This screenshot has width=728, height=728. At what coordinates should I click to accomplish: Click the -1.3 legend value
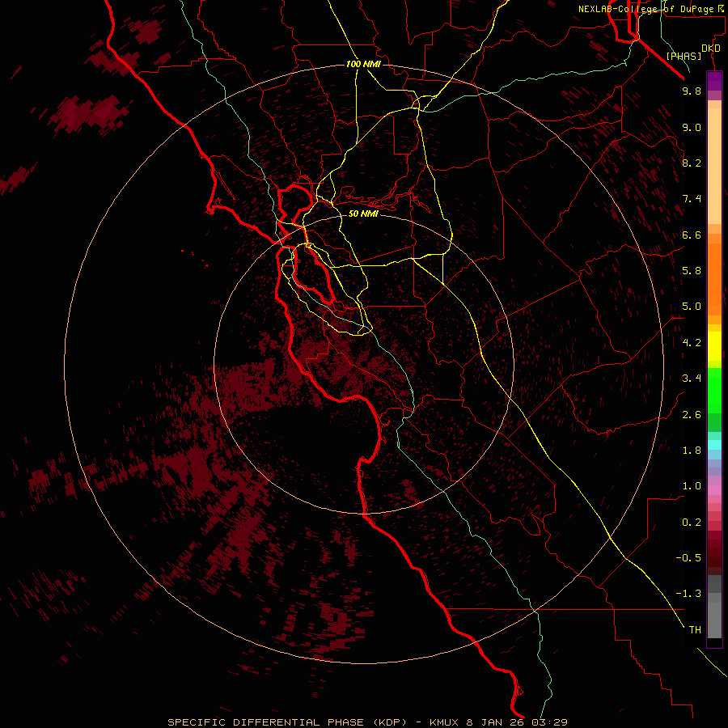pyautogui.click(x=688, y=594)
